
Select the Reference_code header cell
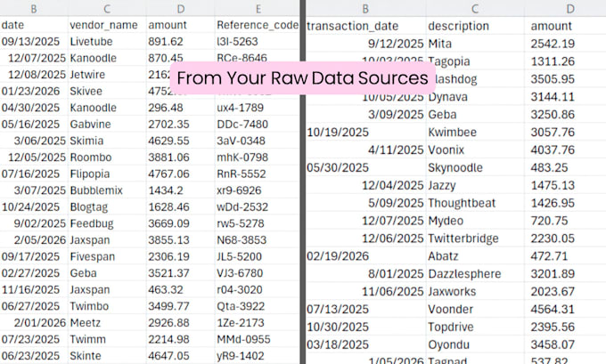[x=257, y=25]
